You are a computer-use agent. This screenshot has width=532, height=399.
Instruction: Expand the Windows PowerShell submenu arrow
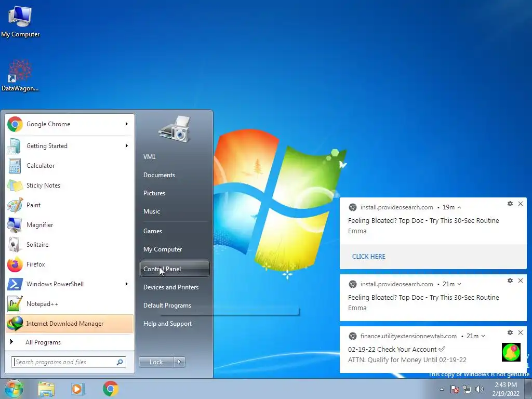tap(127, 284)
